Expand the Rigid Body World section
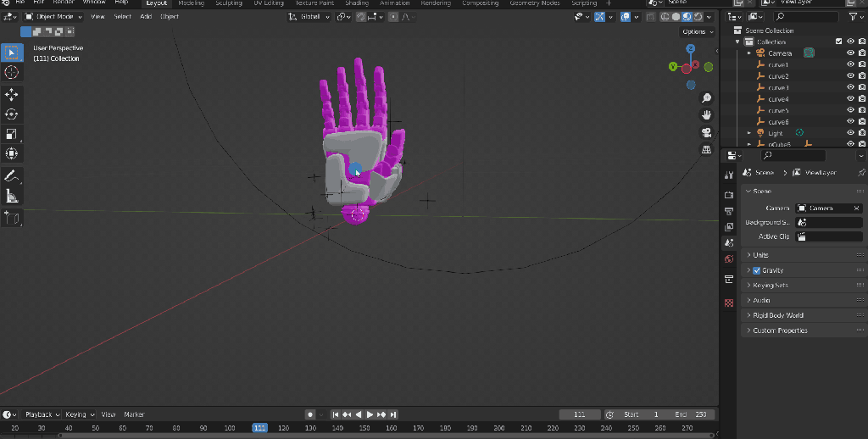The height and width of the screenshot is (439, 868). point(778,315)
